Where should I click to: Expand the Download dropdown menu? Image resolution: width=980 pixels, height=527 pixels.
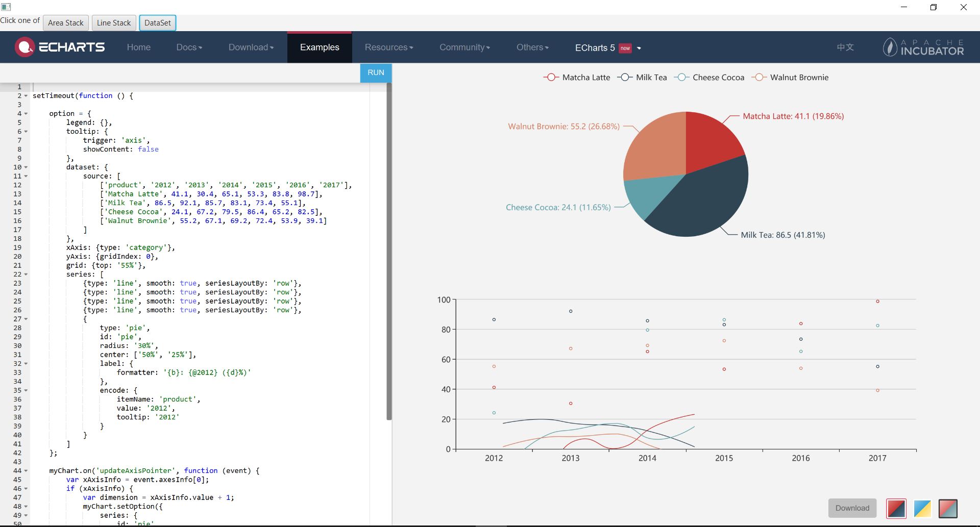251,47
